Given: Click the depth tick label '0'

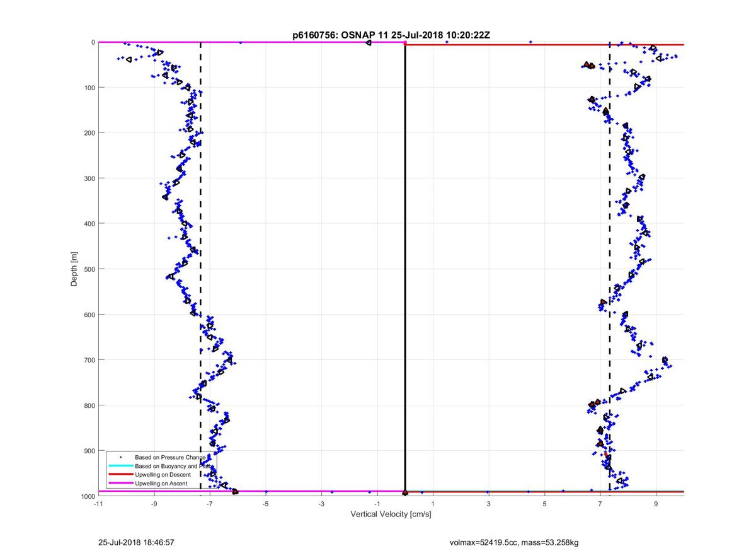Looking at the screenshot, I should (93, 42).
